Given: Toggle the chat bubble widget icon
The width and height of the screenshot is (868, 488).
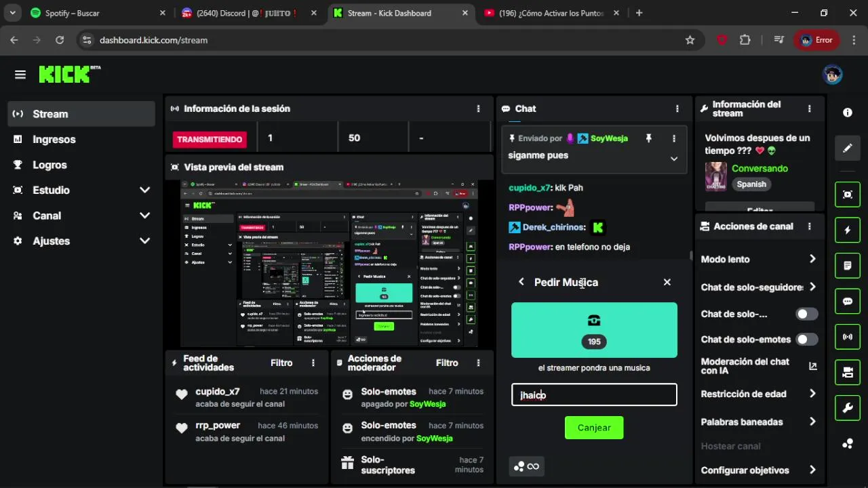Looking at the screenshot, I should click(x=848, y=301).
